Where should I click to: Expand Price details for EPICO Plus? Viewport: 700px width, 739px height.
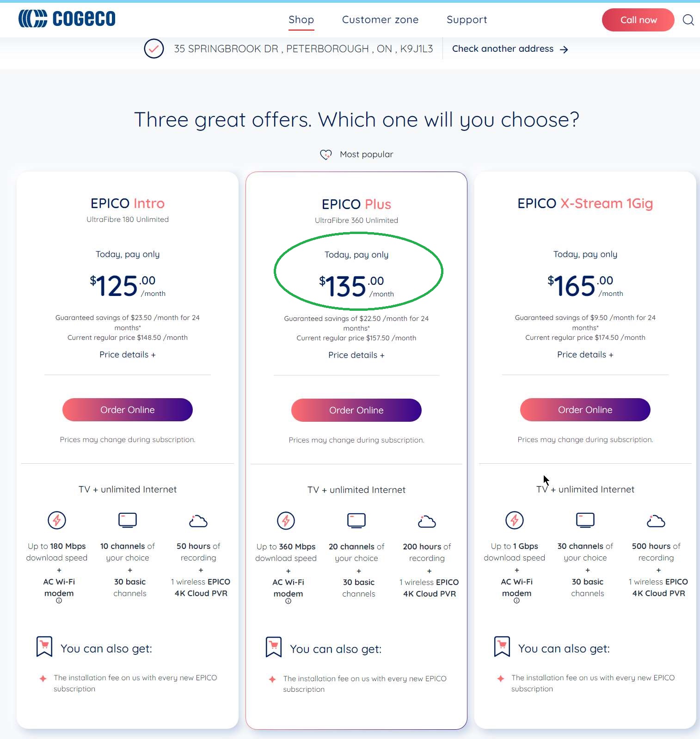(356, 355)
